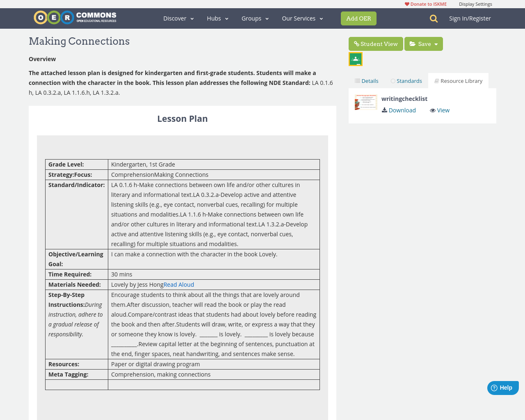
Task: Switch to the Details tab
Action: (x=367, y=81)
